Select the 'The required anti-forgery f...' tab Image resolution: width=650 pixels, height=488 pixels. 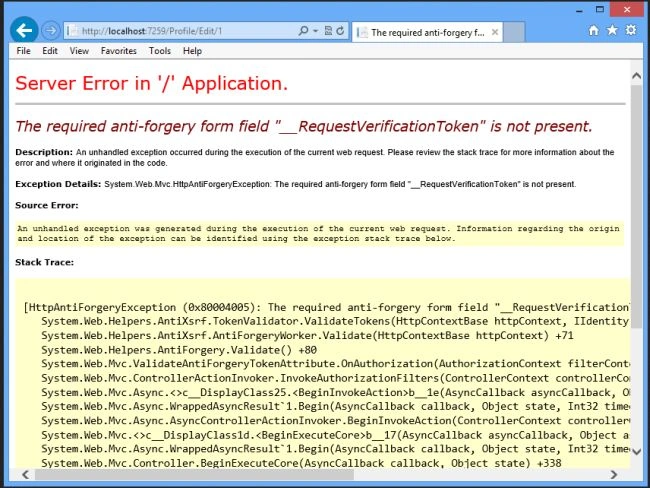pos(427,32)
